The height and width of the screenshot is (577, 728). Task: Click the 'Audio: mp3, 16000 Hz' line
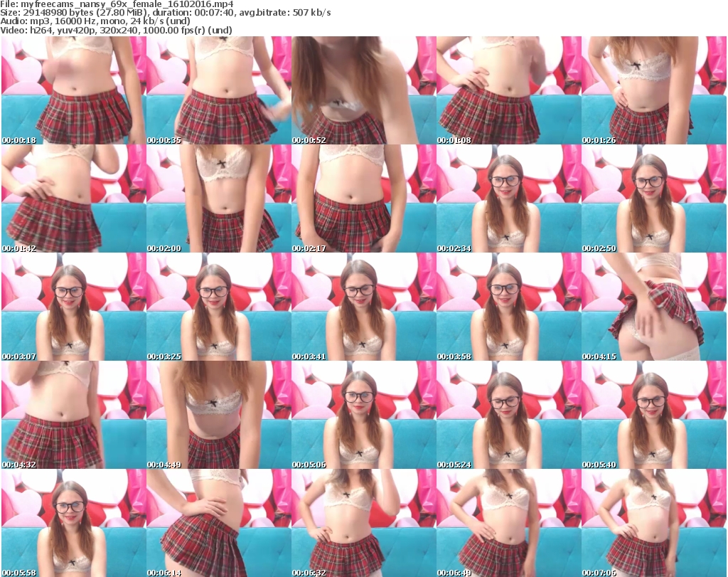pos(95,21)
